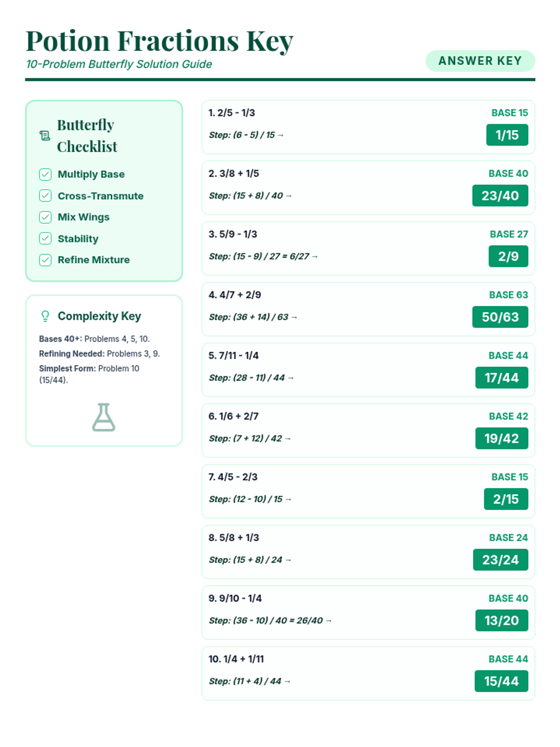Click the Potion Fractions Key heading
The image size is (560, 747).
point(160,41)
